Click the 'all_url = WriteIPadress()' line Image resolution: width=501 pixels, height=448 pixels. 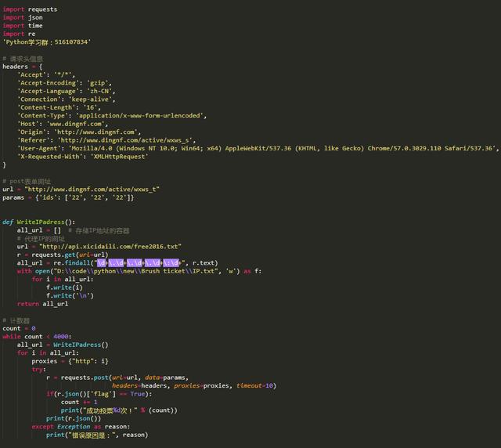[63, 345]
